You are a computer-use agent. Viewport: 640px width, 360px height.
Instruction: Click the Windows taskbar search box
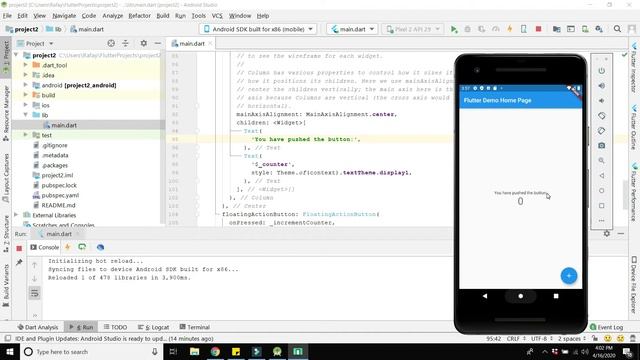point(91,351)
